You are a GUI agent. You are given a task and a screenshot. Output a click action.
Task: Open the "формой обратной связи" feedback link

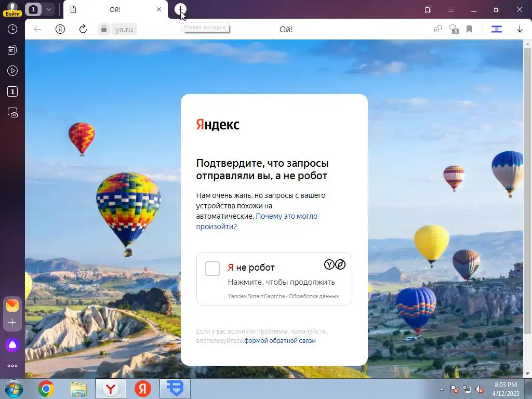280,341
